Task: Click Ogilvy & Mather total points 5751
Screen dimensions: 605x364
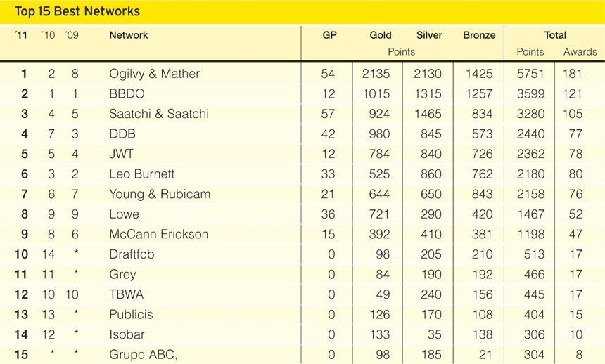Action: coord(531,74)
